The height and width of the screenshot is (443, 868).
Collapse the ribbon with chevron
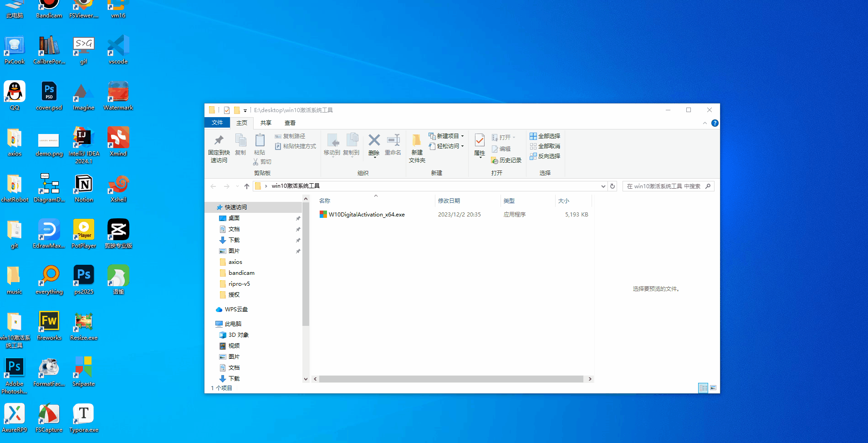(x=705, y=123)
